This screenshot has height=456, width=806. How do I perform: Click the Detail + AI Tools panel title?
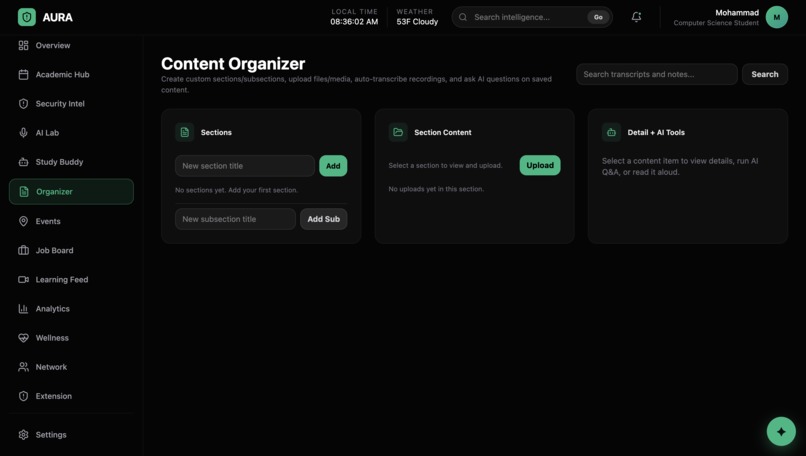pyautogui.click(x=656, y=132)
